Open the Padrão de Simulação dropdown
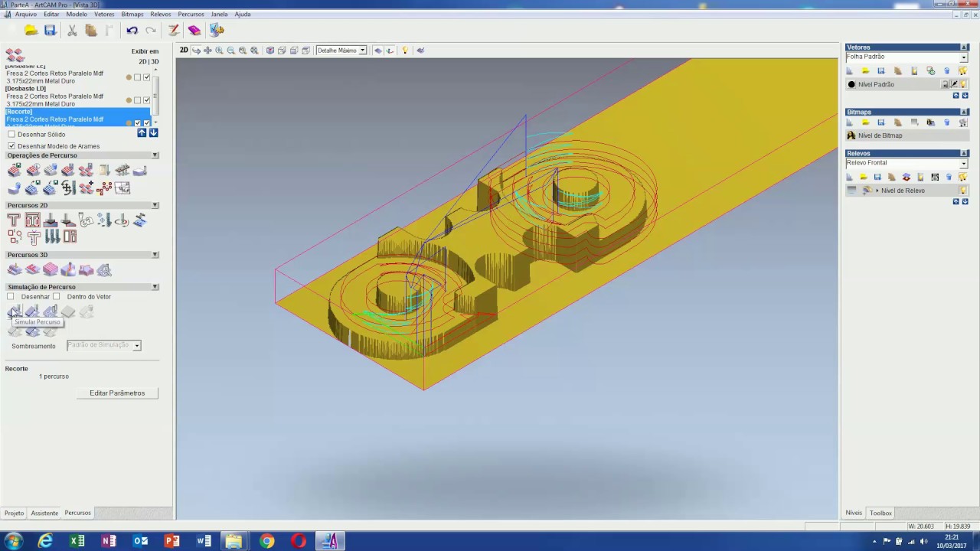 pos(137,346)
